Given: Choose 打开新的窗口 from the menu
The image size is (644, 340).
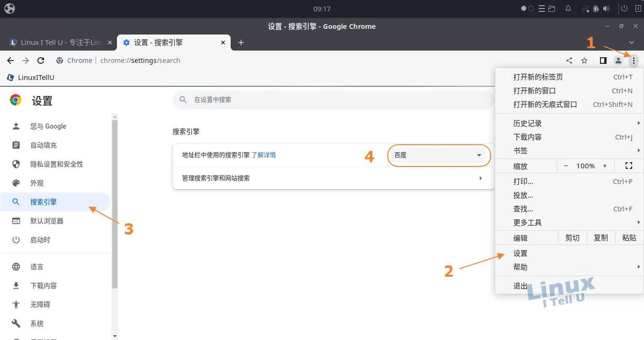Looking at the screenshot, I should click(568, 91).
